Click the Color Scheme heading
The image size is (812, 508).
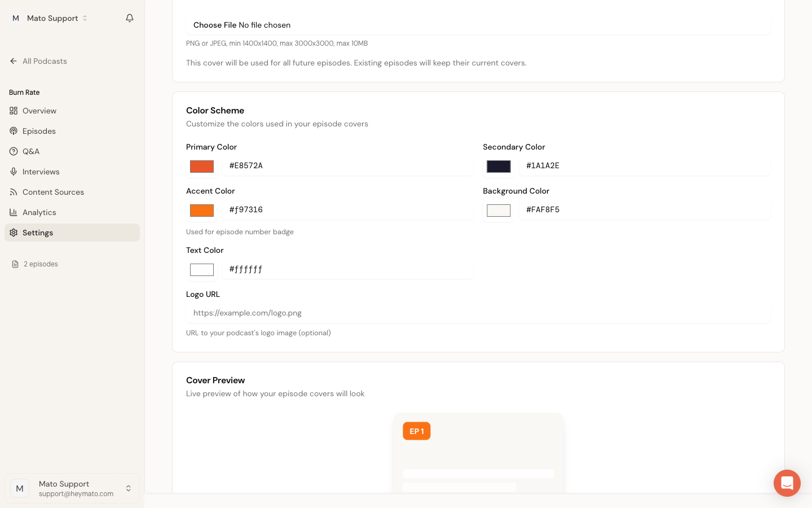tap(215, 111)
